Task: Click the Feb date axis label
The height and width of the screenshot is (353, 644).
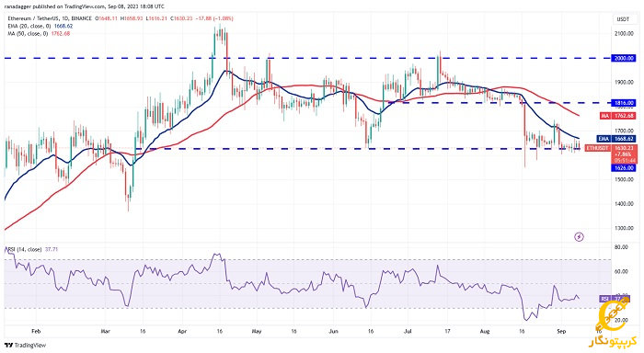Action: pyautogui.click(x=36, y=331)
